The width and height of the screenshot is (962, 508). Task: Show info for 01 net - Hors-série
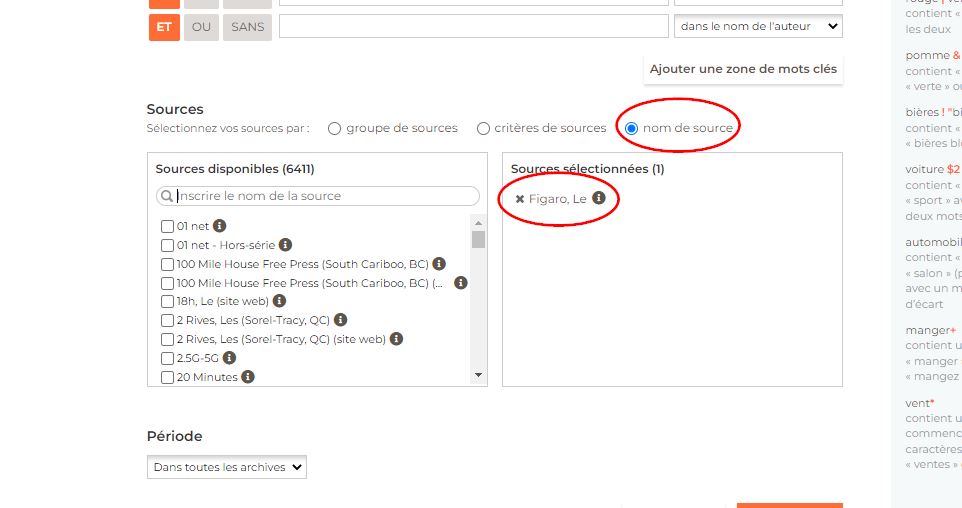point(285,245)
